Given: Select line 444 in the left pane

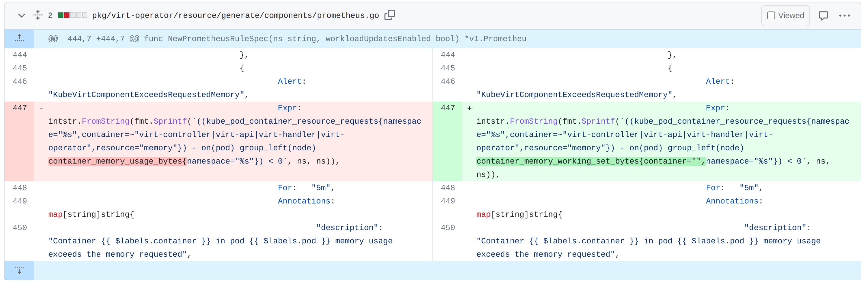Looking at the screenshot, I should point(20,54).
